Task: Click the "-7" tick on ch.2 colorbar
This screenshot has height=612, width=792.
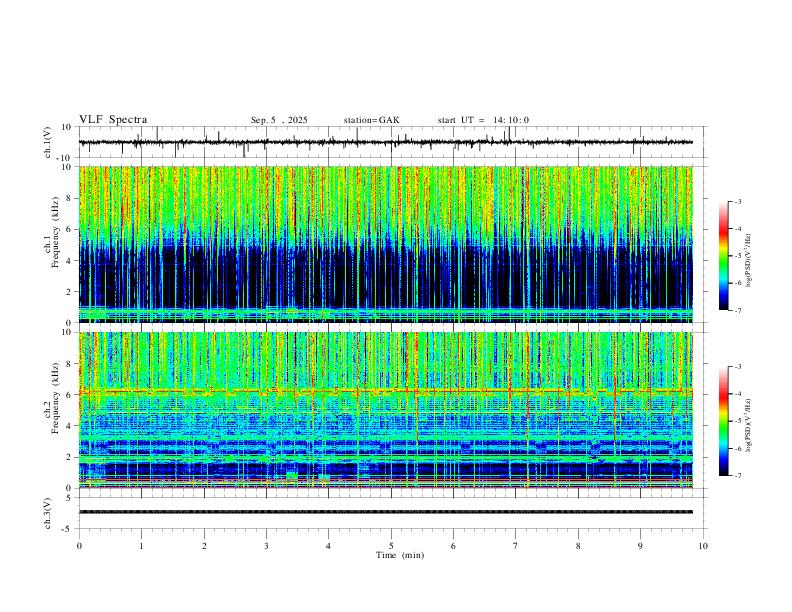Action: click(737, 476)
